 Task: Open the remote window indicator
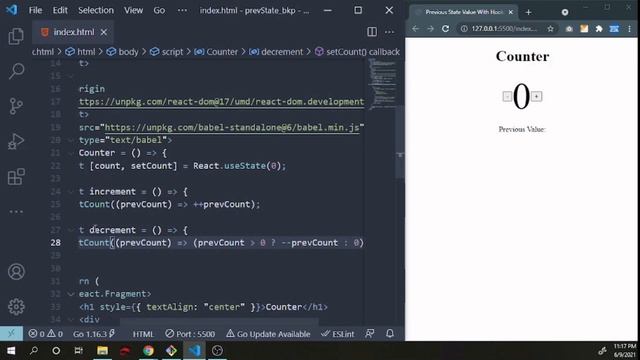(x=11, y=333)
